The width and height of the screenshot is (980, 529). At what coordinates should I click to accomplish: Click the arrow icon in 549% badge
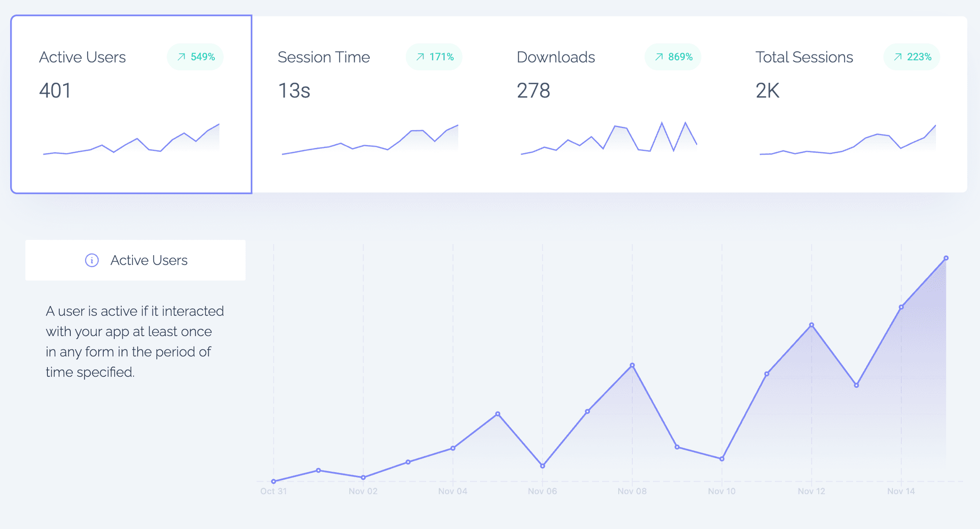[x=181, y=57]
